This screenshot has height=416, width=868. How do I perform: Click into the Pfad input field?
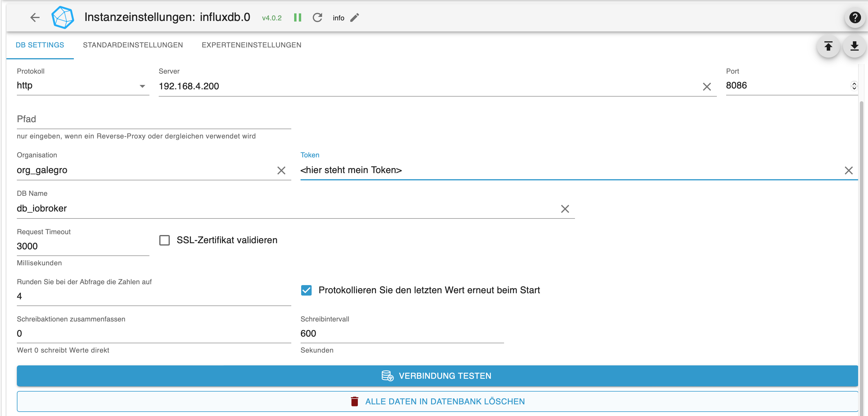pos(154,120)
